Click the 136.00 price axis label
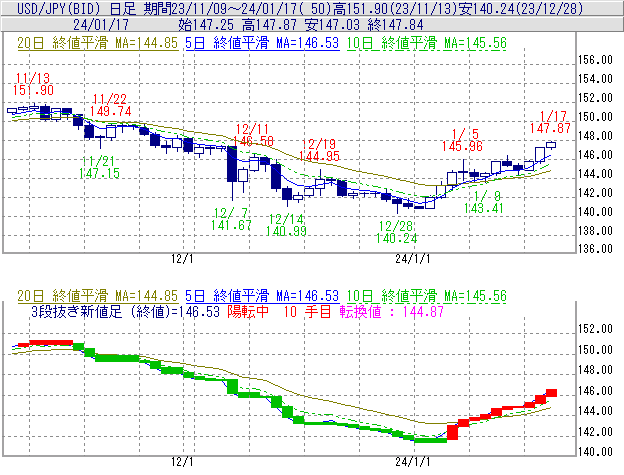Screen dimensions: 624x475 tap(595, 249)
